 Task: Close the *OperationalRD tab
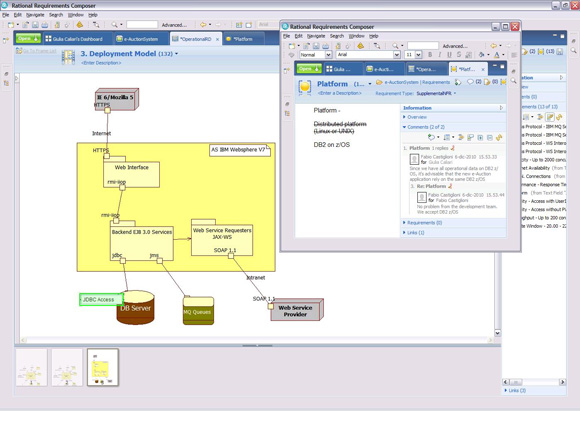pyautogui.click(x=218, y=39)
